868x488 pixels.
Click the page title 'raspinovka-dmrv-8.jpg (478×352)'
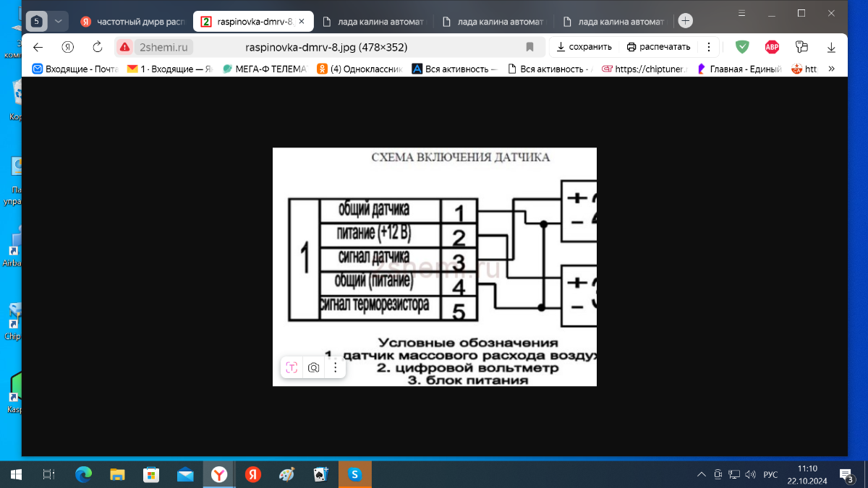[x=327, y=47]
